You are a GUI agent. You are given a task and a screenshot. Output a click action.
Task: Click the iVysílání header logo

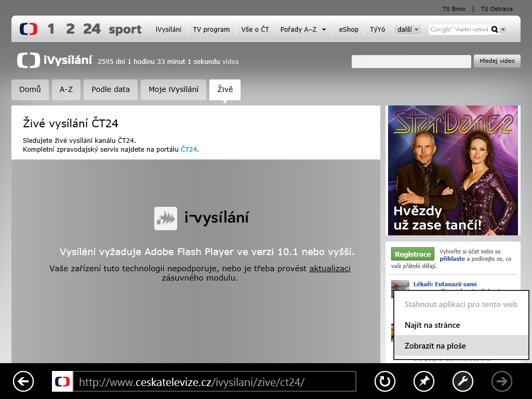[54, 60]
